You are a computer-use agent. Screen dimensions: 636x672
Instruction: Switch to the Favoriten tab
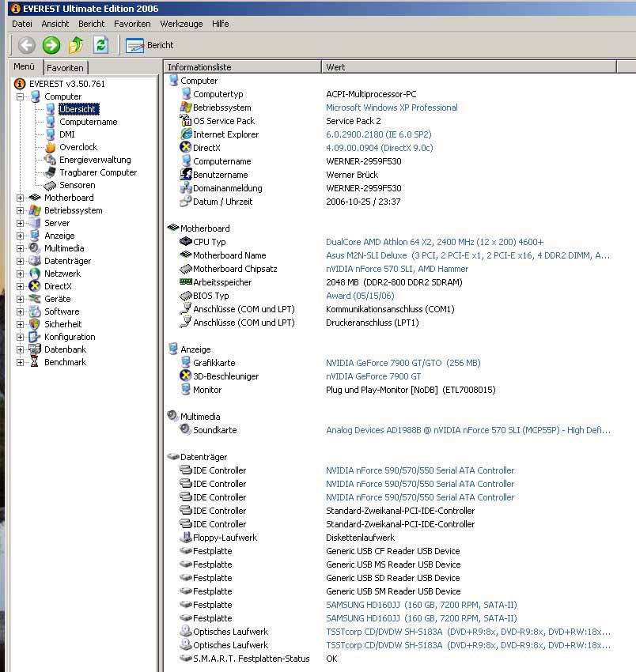point(65,68)
